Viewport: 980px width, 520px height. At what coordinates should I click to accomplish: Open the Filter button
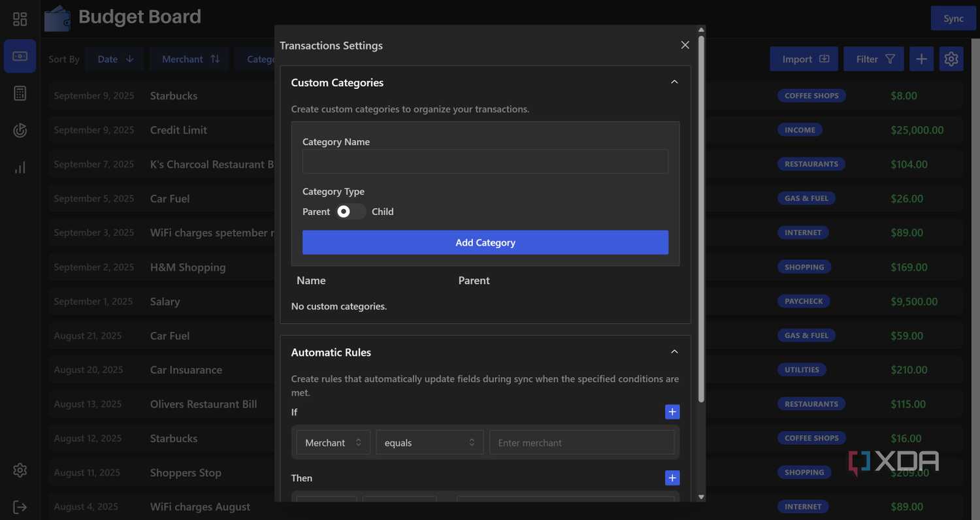pyautogui.click(x=874, y=59)
